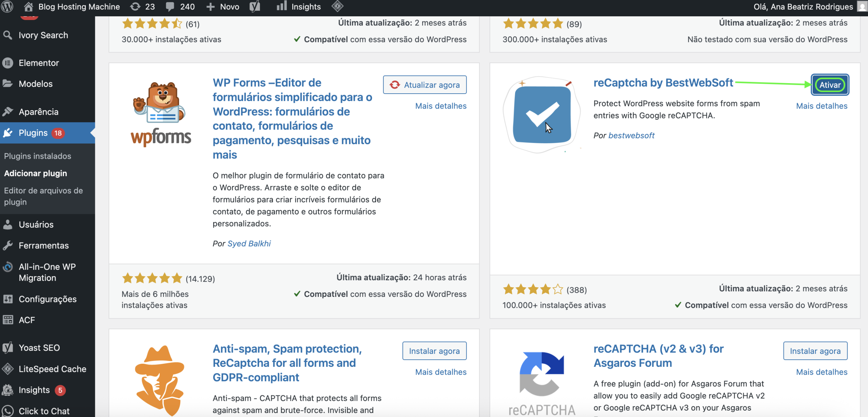The width and height of the screenshot is (868, 417).
Task: Click the Click to Chat WhatsApp icon
Action: coord(7,411)
